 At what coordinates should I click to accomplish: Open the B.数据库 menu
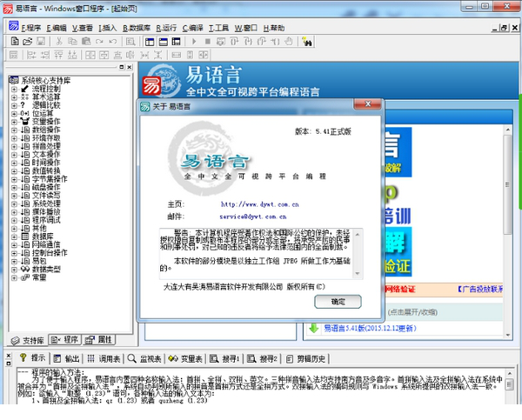[x=137, y=28]
